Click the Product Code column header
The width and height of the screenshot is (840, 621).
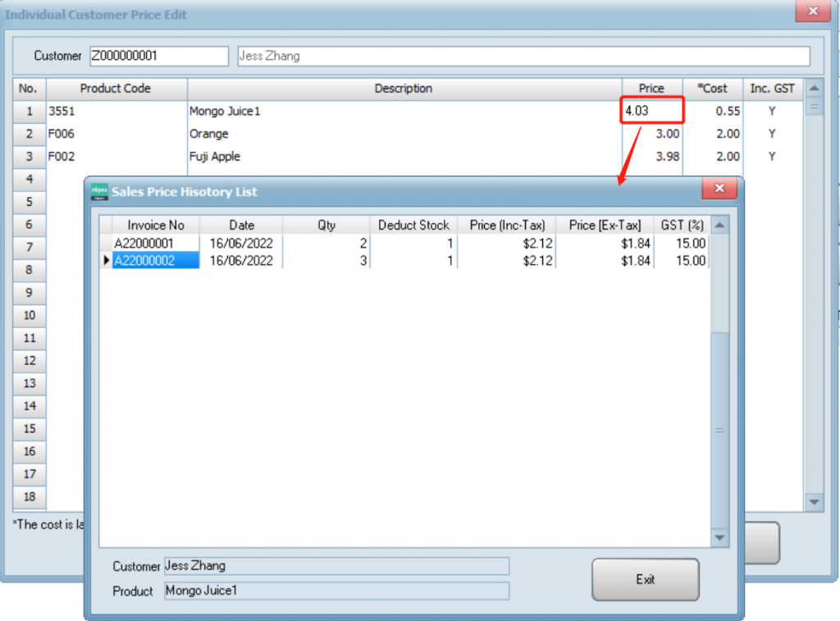[x=116, y=89]
